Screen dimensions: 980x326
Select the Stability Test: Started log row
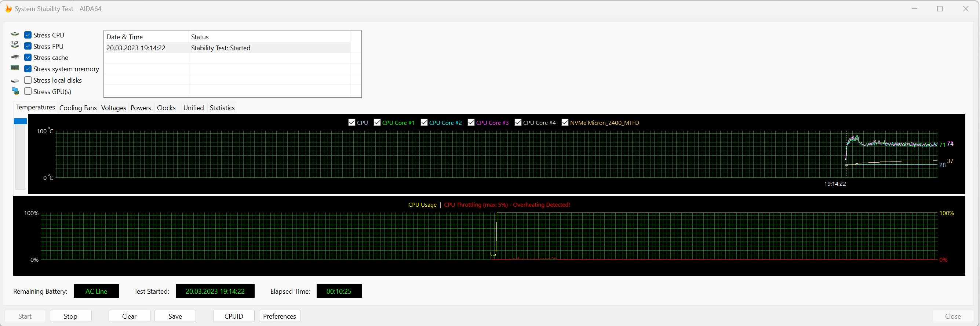pyautogui.click(x=221, y=48)
